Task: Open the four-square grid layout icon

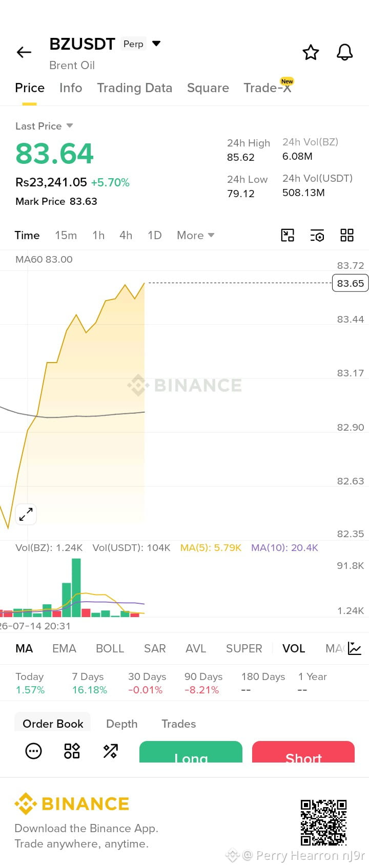Action: (x=347, y=235)
